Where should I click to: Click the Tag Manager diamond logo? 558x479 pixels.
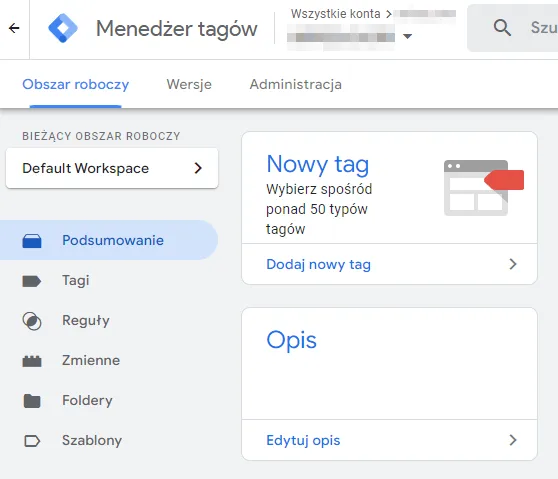pyautogui.click(x=63, y=28)
